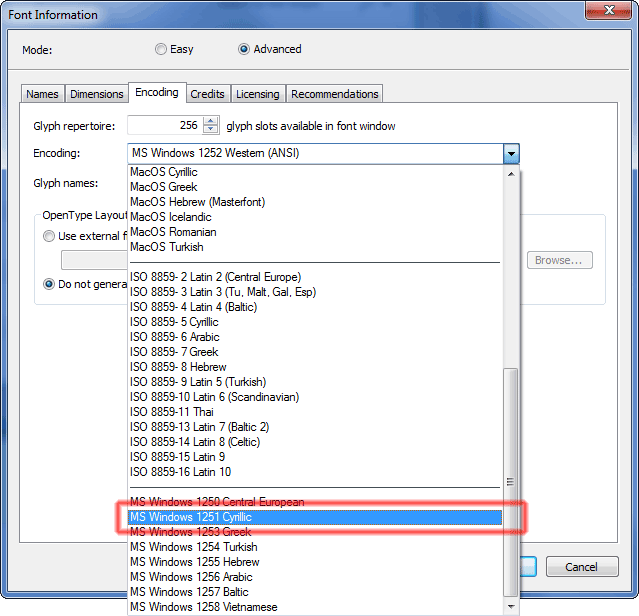
Task: Click the glyph repertoire number field
Action: pos(164,125)
